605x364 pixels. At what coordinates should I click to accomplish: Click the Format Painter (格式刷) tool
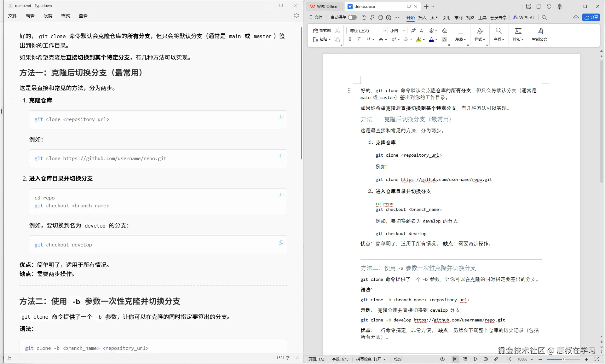tap(322, 31)
